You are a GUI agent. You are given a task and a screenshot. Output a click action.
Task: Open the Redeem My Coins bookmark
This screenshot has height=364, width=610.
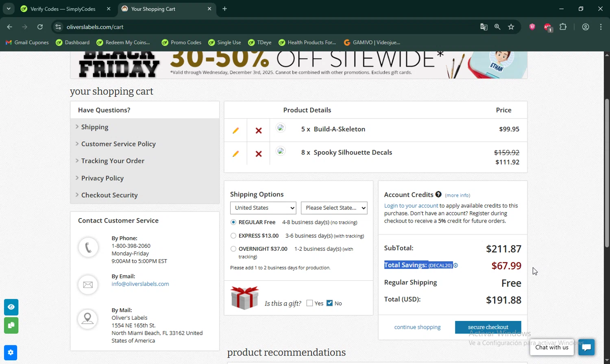(123, 42)
